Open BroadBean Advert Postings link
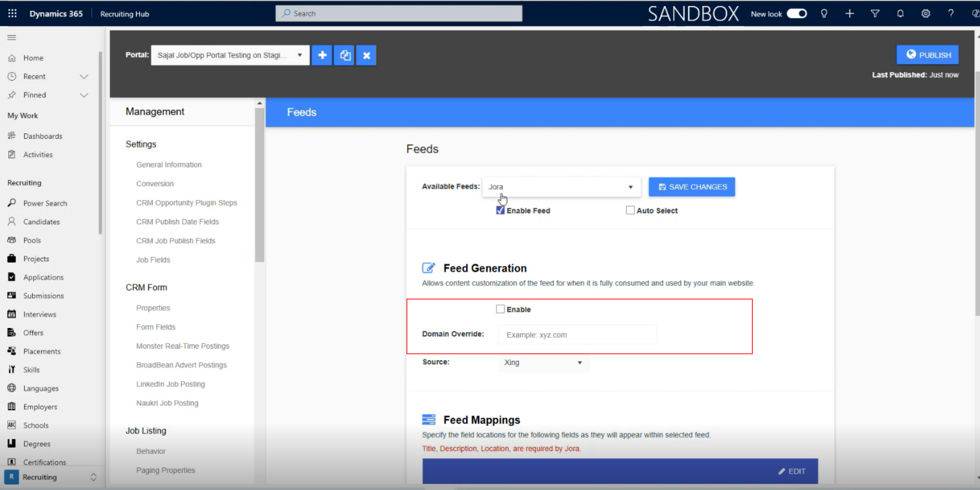This screenshot has width=980, height=490. [x=182, y=365]
